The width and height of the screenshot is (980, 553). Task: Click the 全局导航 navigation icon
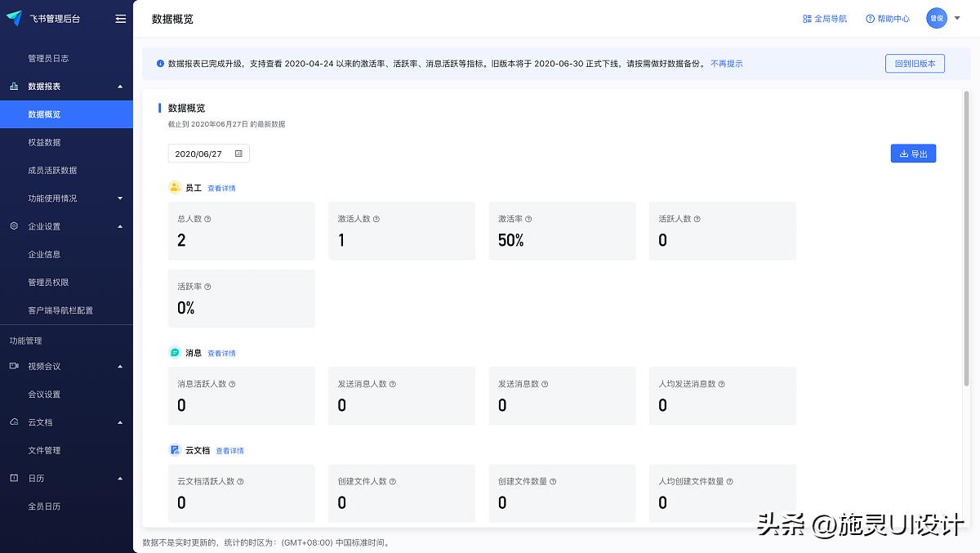(805, 18)
